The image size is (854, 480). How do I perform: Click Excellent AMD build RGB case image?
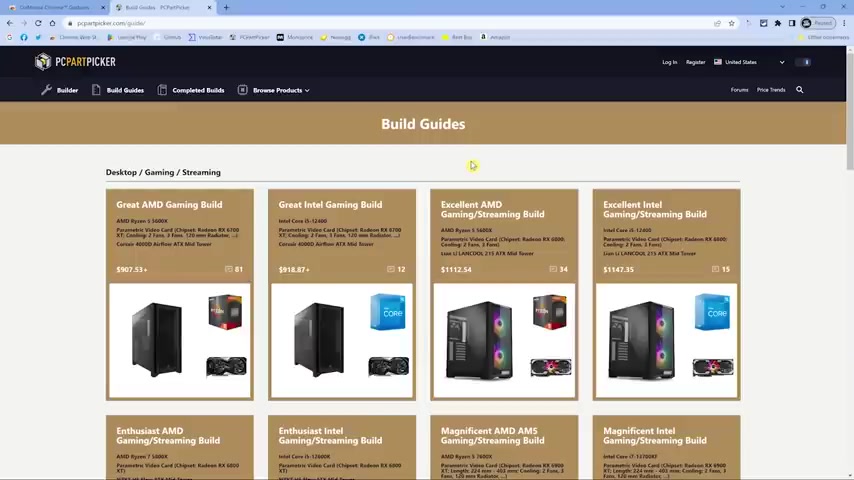479,341
